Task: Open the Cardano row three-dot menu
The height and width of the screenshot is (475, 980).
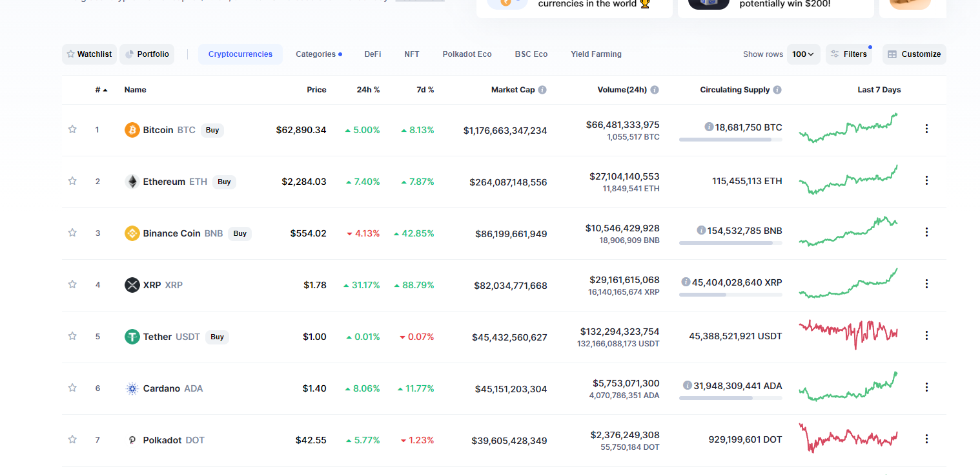Action: coord(926,387)
